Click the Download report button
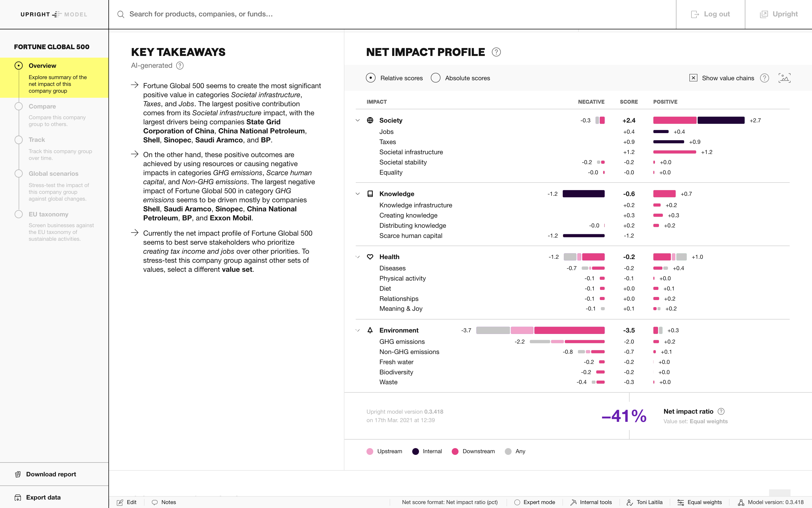 pyautogui.click(x=50, y=474)
